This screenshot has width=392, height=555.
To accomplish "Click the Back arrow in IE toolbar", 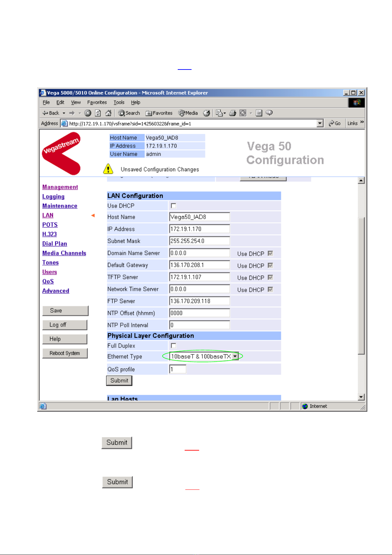I will click(51, 113).
